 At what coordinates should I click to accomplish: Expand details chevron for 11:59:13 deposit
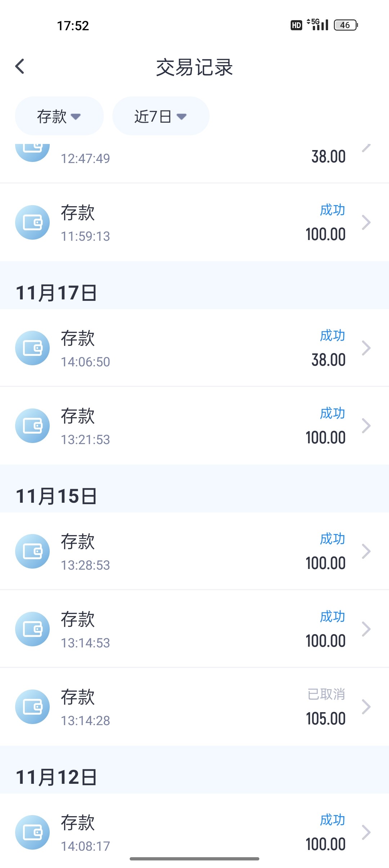click(366, 222)
